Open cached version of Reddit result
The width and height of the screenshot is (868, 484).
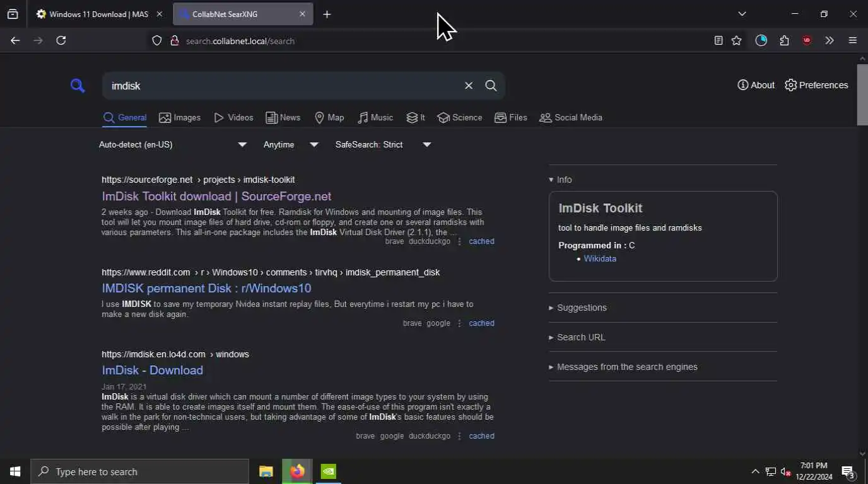tap(481, 323)
